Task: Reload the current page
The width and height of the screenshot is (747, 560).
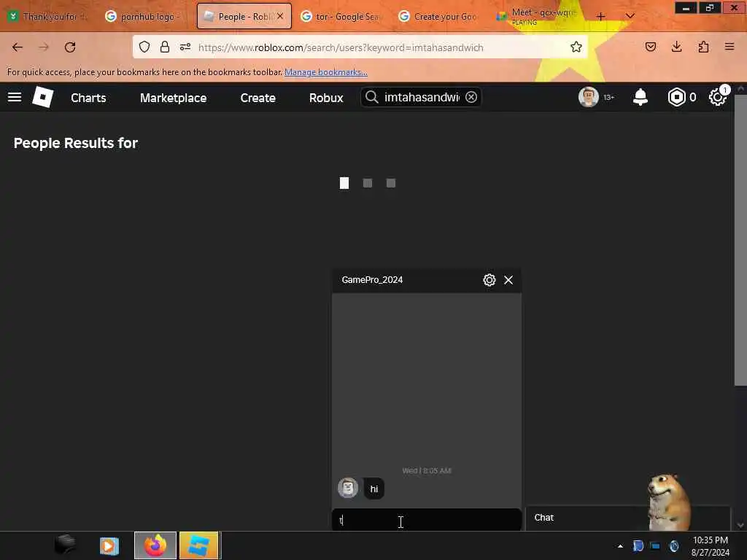Action: (x=70, y=47)
